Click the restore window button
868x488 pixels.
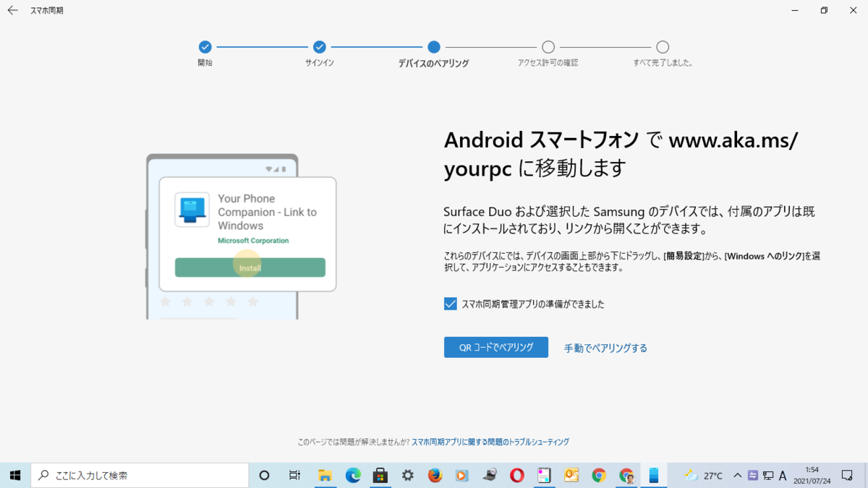point(824,10)
